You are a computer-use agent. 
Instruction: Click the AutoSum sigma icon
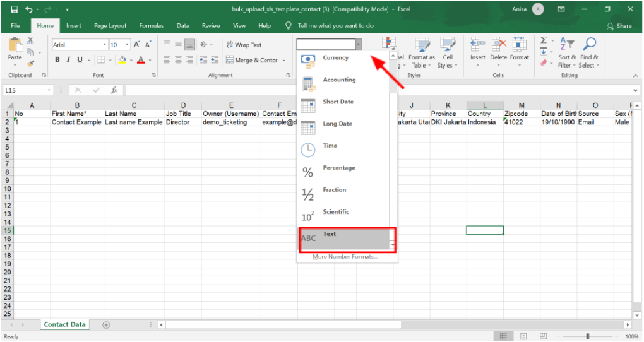tap(543, 41)
